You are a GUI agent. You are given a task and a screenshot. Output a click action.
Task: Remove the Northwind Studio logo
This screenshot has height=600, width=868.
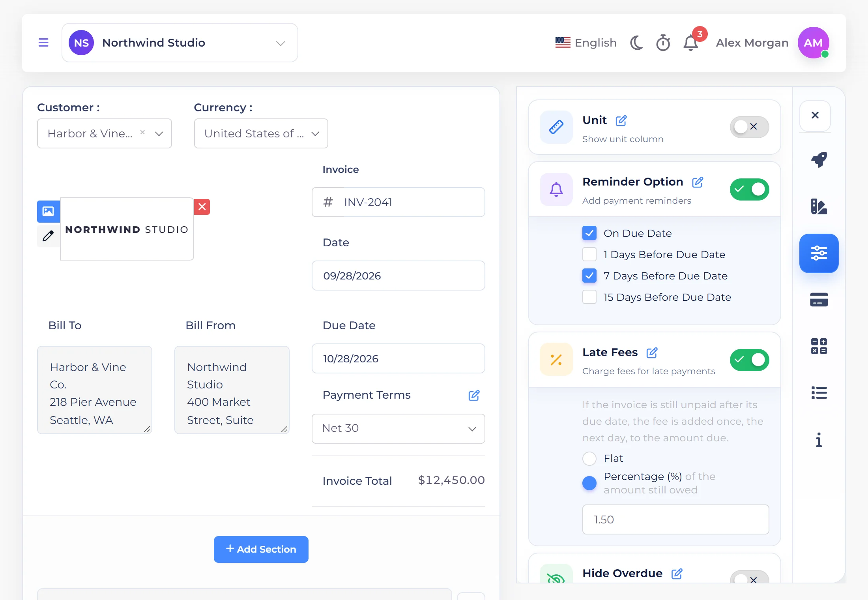pyautogui.click(x=202, y=207)
